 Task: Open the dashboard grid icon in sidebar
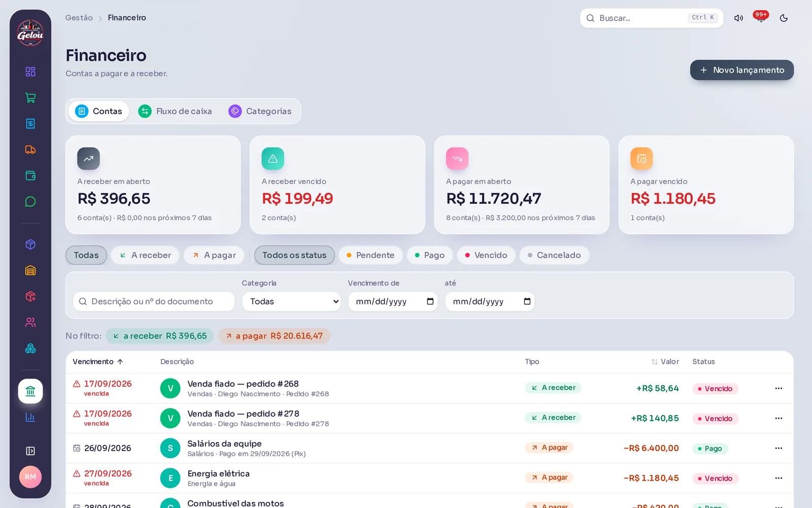click(x=30, y=72)
